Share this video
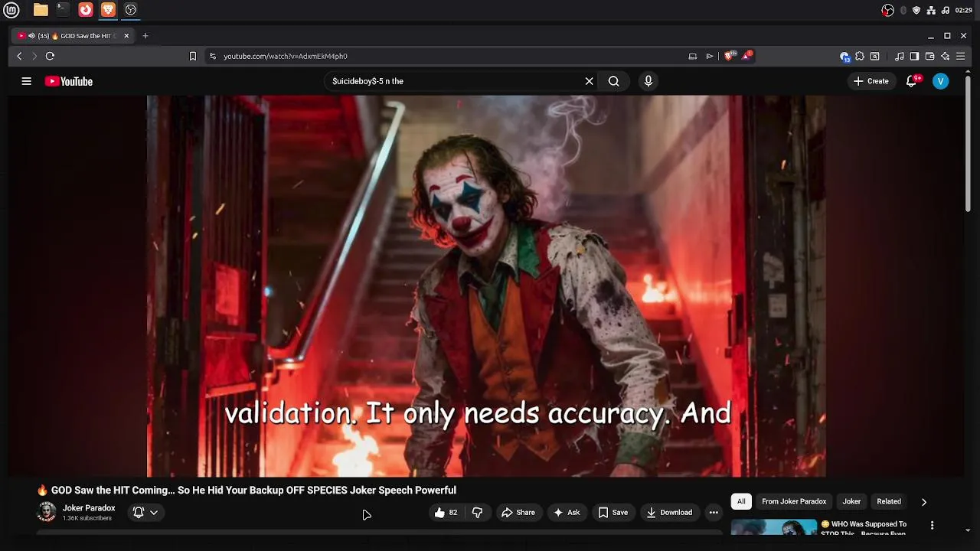 pos(518,513)
